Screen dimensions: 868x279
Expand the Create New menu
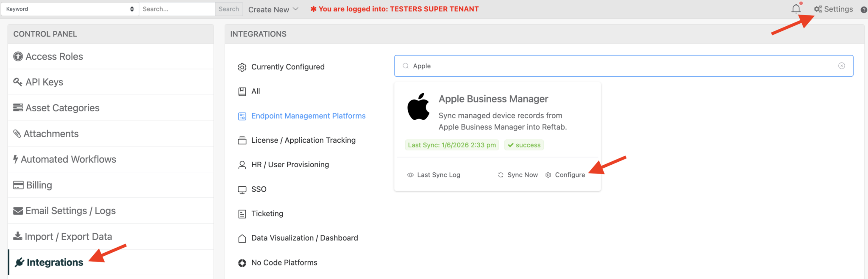[273, 9]
